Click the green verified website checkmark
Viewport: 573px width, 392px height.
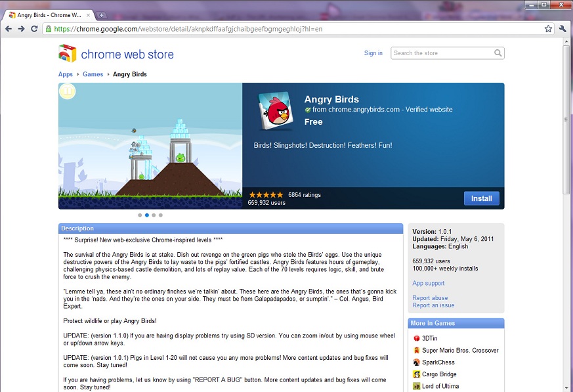click(308, 110)
